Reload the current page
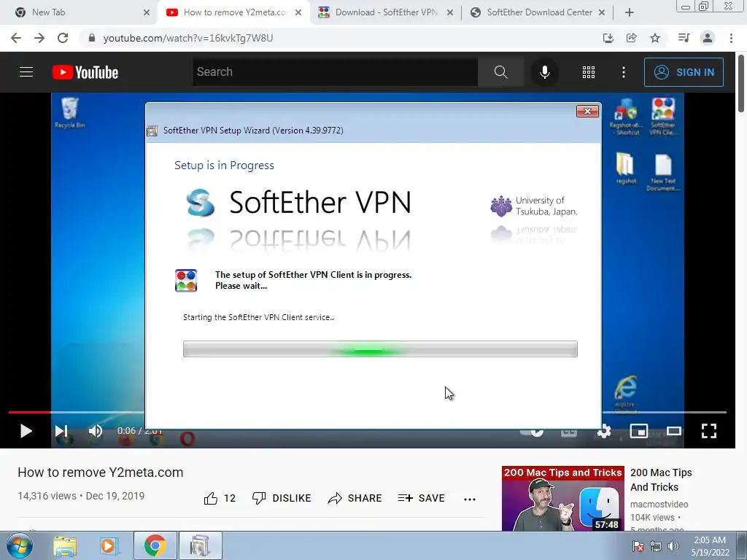 tap(63, 38)
